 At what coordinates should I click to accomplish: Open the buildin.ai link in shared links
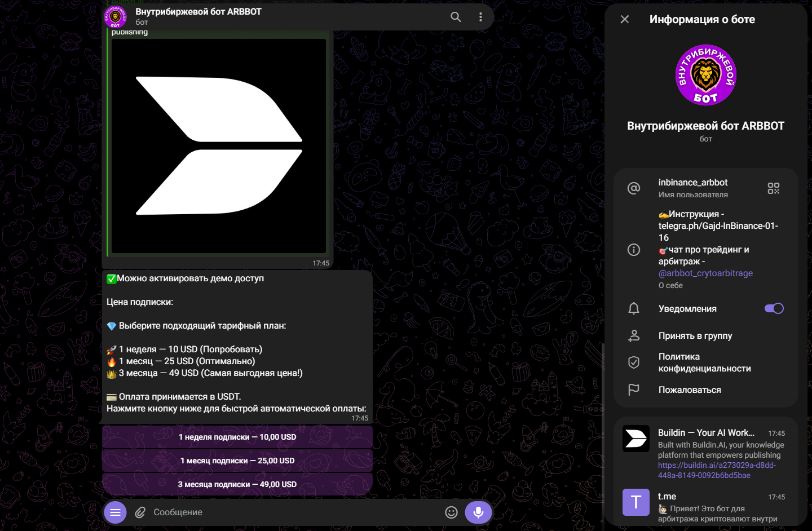717,470
